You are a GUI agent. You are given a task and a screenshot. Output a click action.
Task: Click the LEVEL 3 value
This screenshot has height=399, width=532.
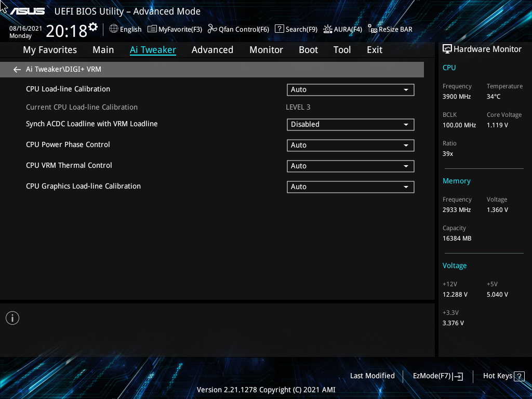pos(298,107)
